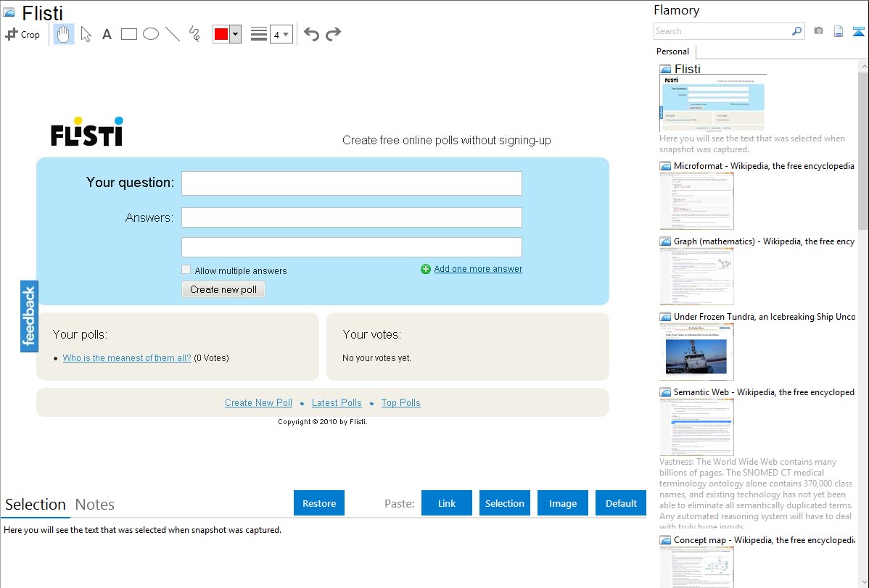Click the browser icon beside Concept map title
Viewport: 869px width, 588px height.
tap(665, 540)
